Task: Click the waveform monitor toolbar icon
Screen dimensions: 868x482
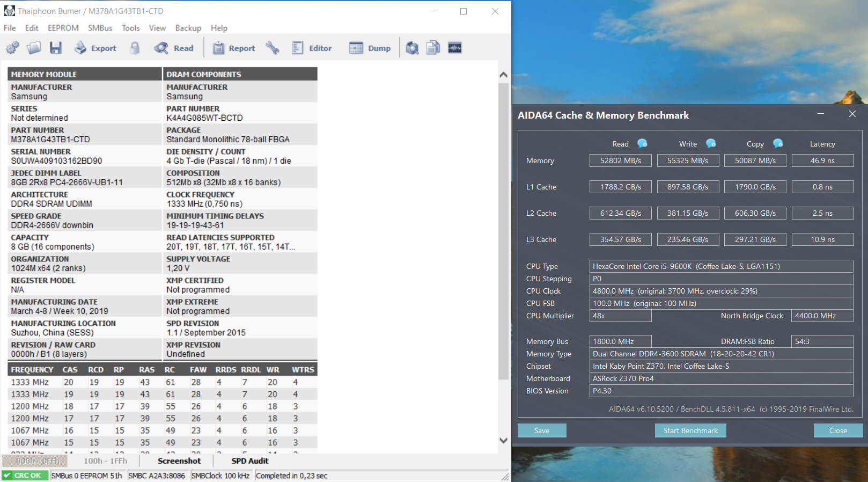Action: (x=455, y=48)
